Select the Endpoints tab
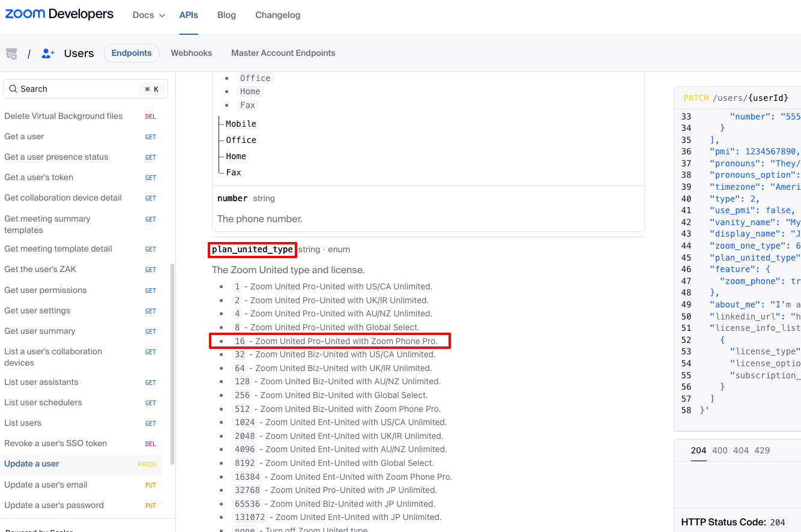This screenshot has width=801, height=532. 131,53
